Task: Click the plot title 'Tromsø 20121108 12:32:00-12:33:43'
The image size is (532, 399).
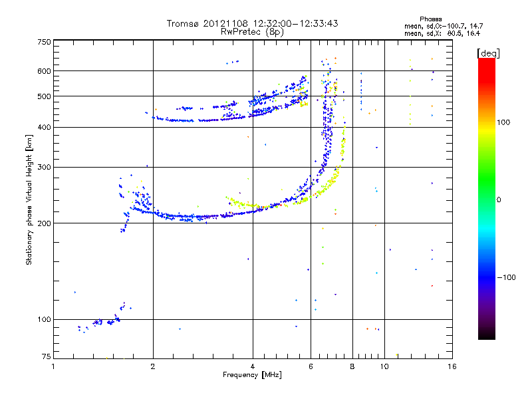Action: point(252,23)
